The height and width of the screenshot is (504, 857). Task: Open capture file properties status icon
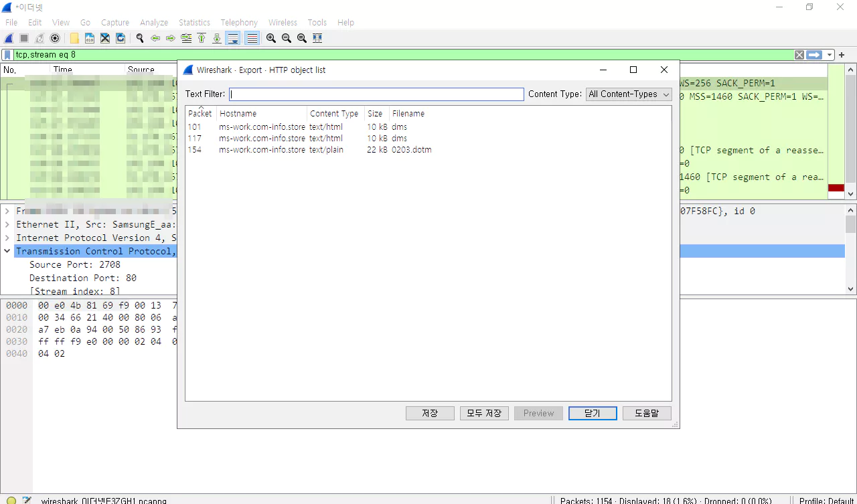[27, 500]
